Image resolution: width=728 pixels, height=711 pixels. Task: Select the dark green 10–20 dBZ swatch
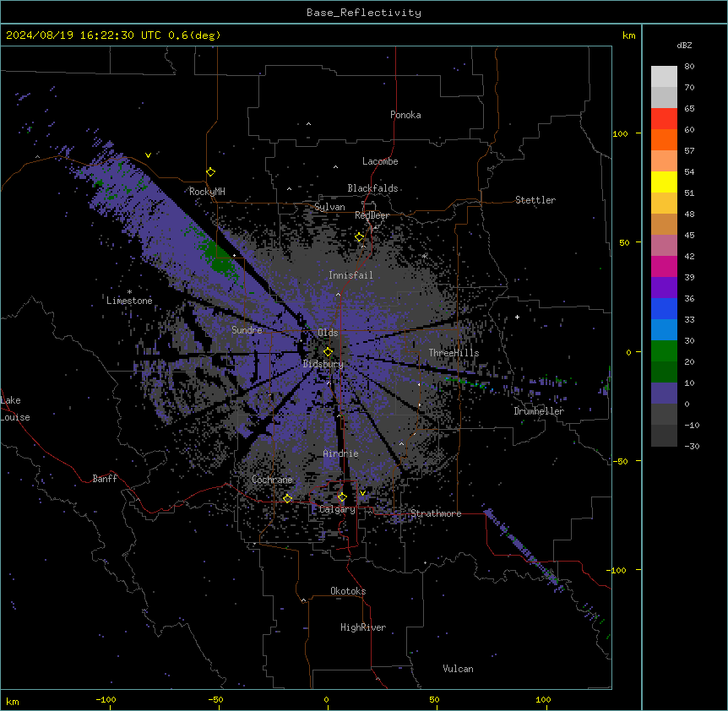(664, 372)
